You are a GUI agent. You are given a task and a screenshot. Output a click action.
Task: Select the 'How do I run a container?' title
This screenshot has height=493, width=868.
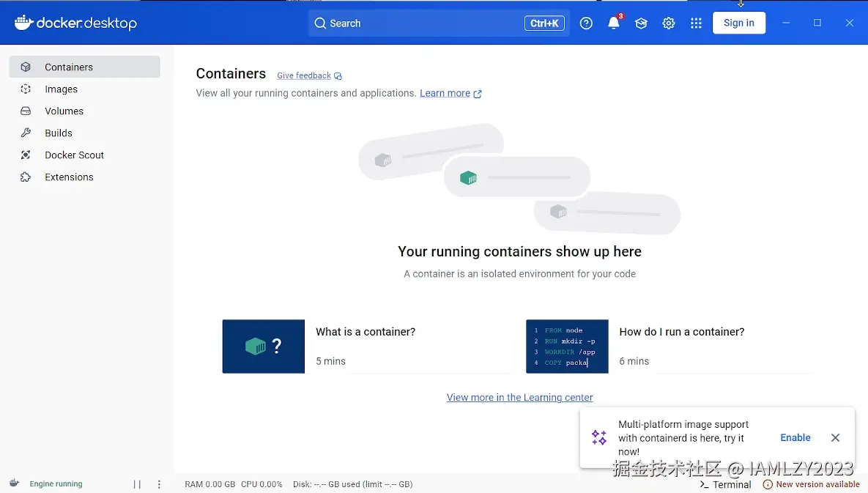[681, 332]
